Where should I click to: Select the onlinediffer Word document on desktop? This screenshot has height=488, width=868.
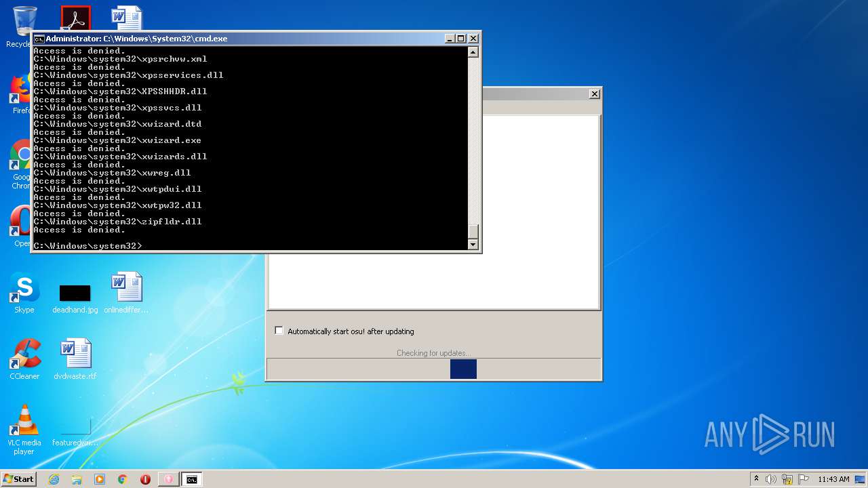tap(126, 293)
